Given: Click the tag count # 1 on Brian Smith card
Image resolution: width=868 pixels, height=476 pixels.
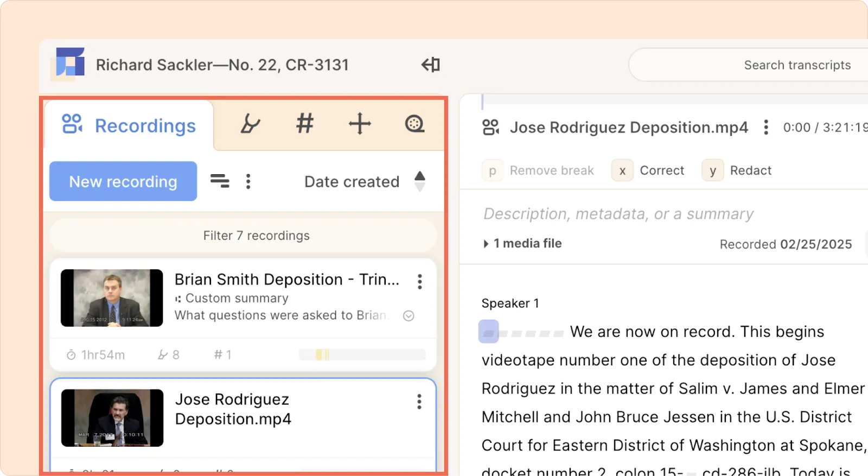Looking at the screenshot, I should [223, 355].
